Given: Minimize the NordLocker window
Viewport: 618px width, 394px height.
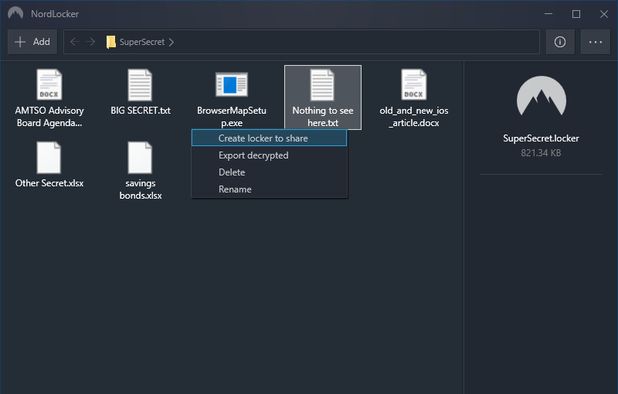Looking at the screenshot, I should (x=548, y=14).
